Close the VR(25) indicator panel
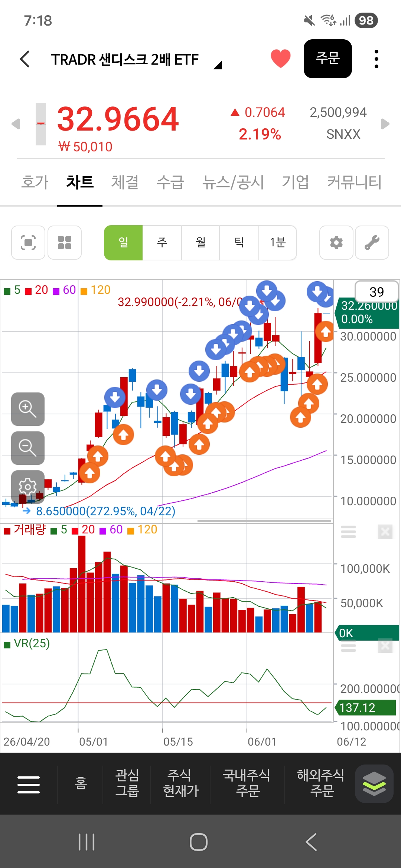401x868 pixels. (385, 646)
